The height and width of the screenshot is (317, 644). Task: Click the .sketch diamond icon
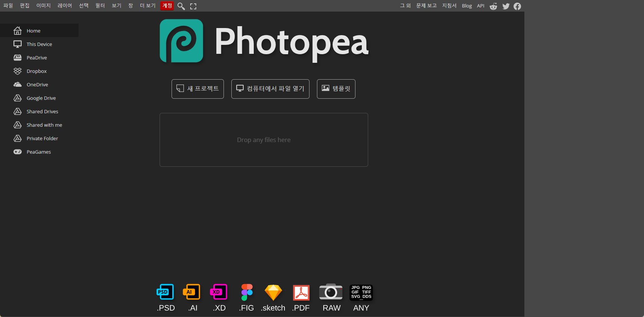click(273, 292)
